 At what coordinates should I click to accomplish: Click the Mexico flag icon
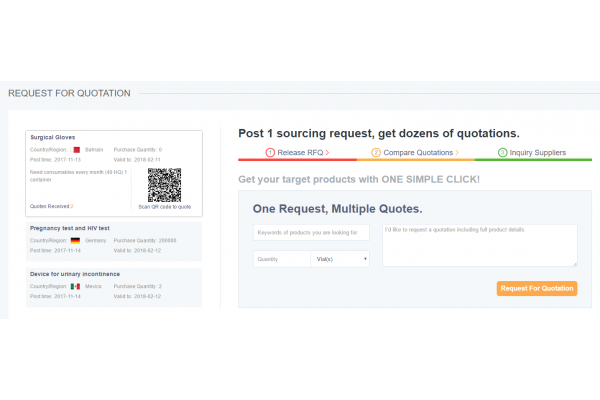point(75,285)
